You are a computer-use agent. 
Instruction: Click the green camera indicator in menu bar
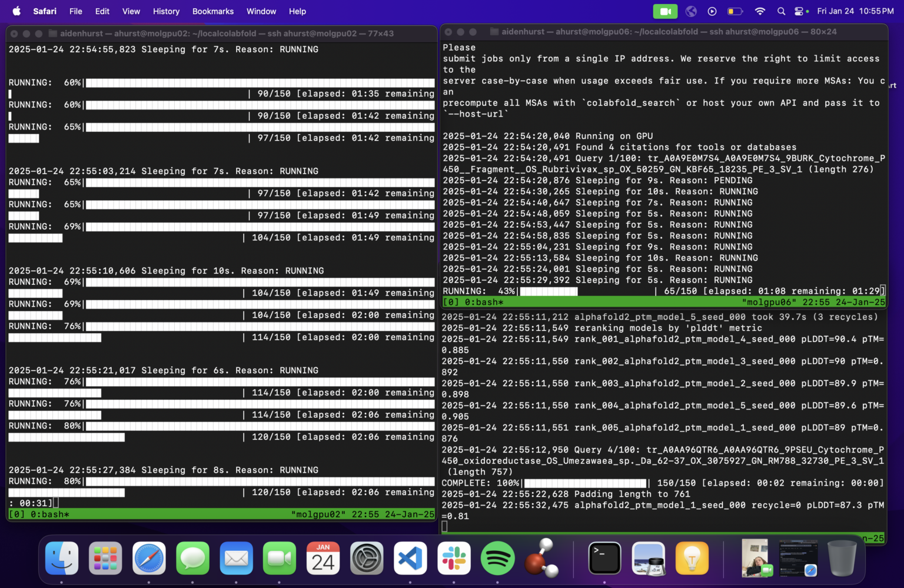click(x=665, y=11)
